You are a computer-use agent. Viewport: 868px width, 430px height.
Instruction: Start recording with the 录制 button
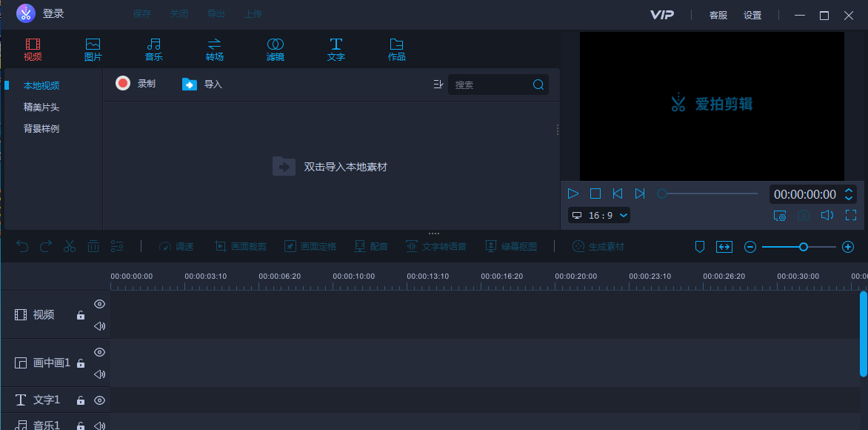136,83
